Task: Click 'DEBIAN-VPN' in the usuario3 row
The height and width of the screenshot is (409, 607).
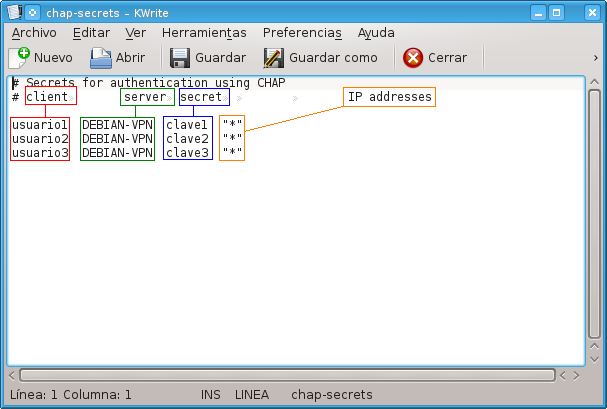Action: tap(117, 152)
